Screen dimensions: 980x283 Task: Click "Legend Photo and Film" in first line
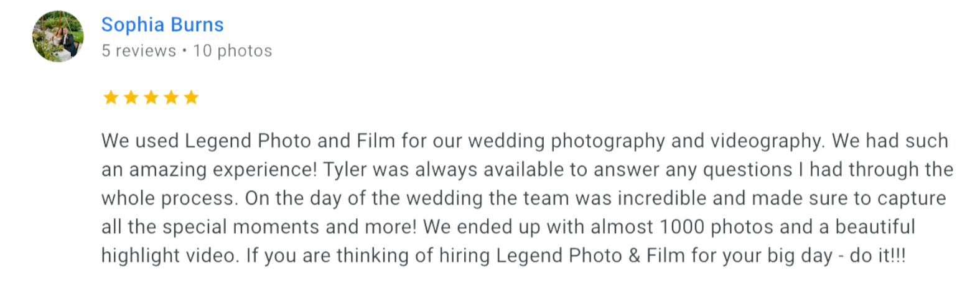(x=290, y=141)
